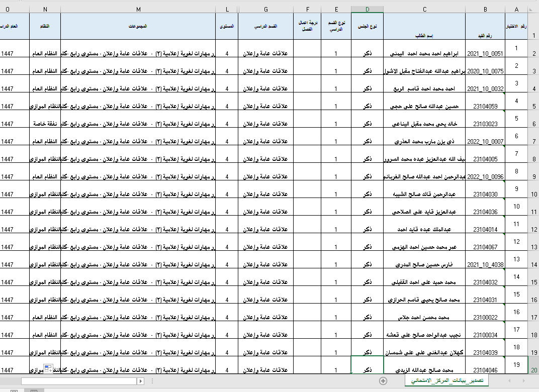Select column M header

click(138, 9)
